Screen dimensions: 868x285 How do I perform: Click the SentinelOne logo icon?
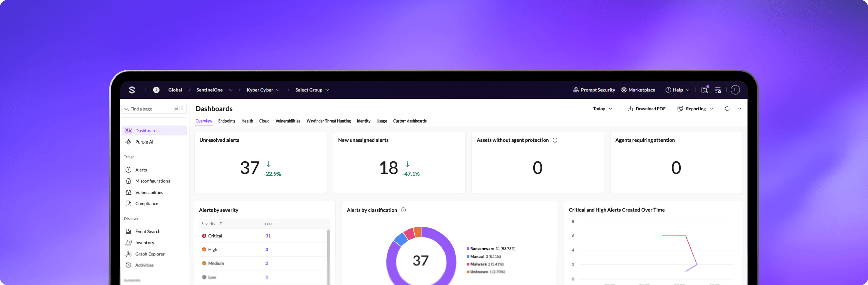132,90
